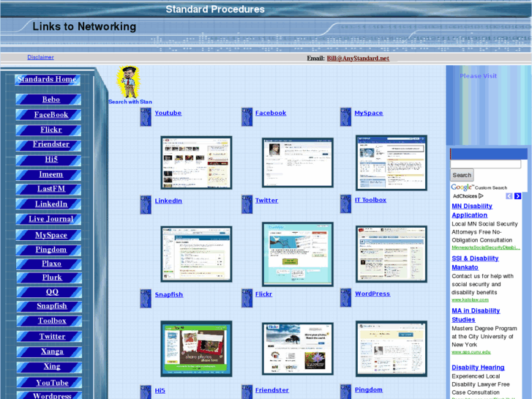Select Plaxo in sidebar menu

49,264
